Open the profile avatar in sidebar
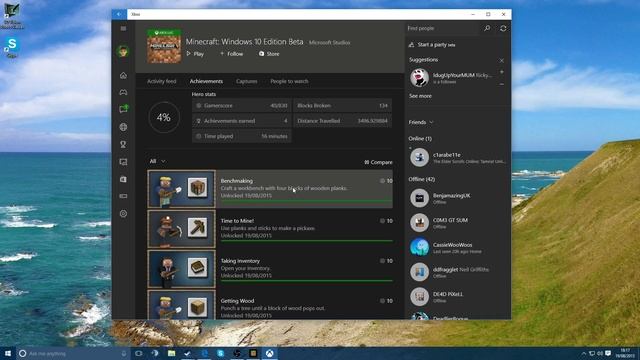The image size is (640, 360). click(x=123, y=51)
